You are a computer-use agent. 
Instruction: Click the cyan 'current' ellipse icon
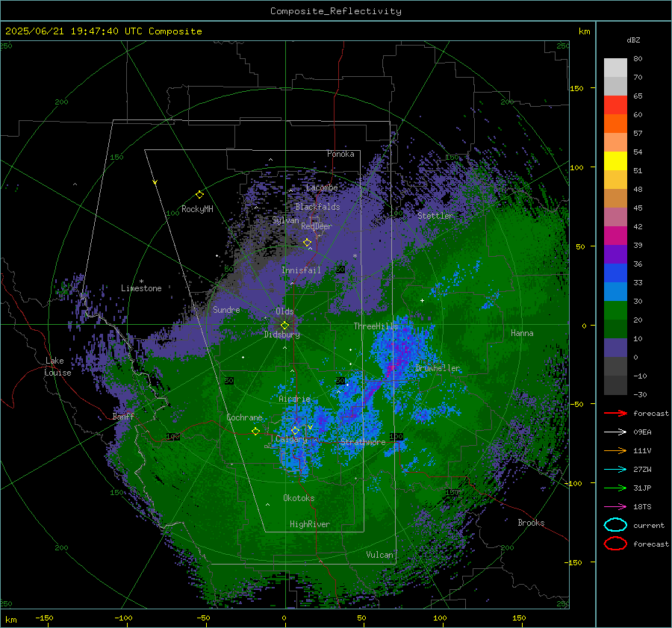pyautogui.click(x=615, y=525)
